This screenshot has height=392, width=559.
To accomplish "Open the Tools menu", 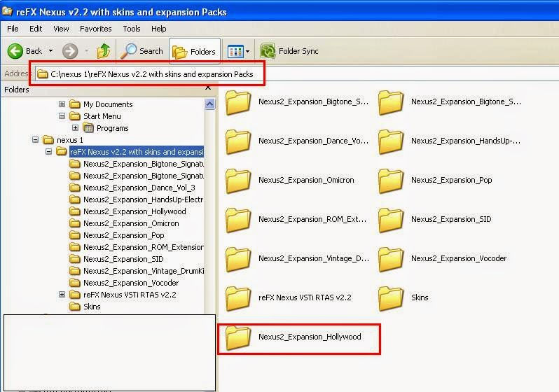I will tap(132, 29).
